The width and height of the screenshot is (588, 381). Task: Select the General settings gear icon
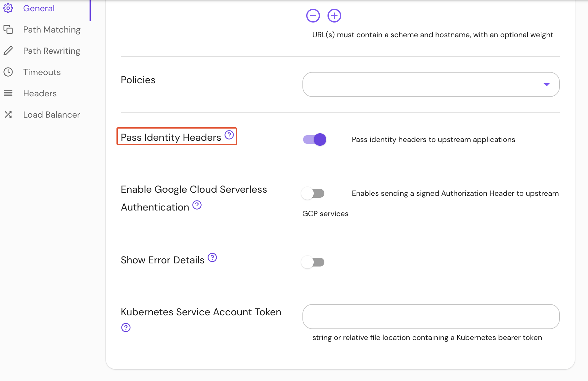8,8
